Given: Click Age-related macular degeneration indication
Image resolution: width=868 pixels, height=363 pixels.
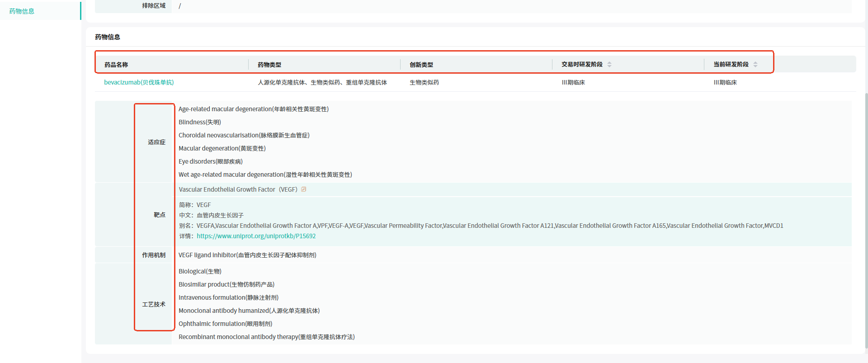Looking at the screenshot, I should [x=254, y=109].
